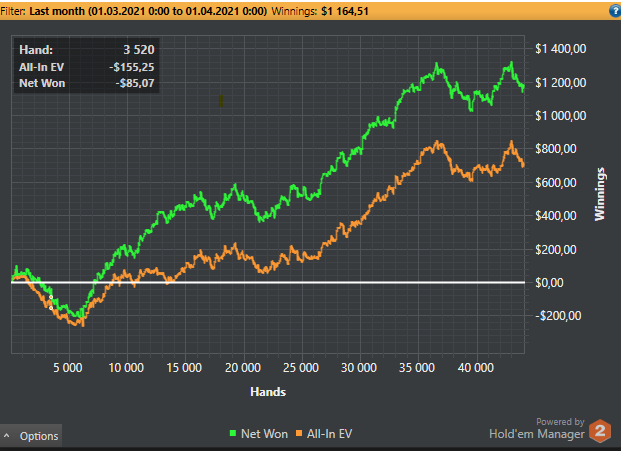Click the Hold'em Manager brand text
Image resolution: width=621 pixels, height=451 pixels.
tap(537, 434)
